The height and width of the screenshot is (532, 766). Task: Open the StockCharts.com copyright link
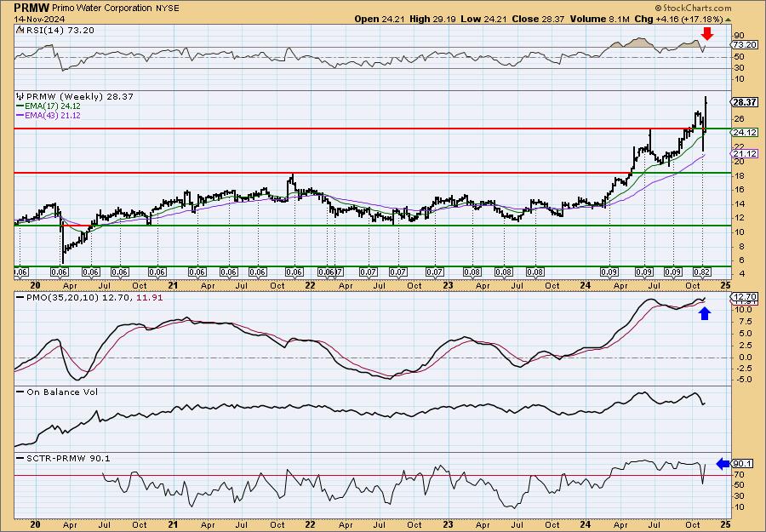693,8
